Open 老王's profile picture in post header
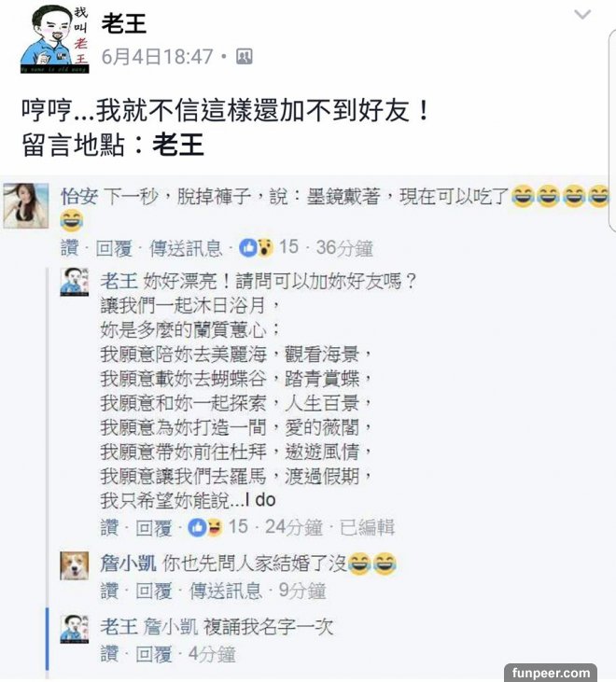This screenshot has width=616, height=682. pos(54,39)
